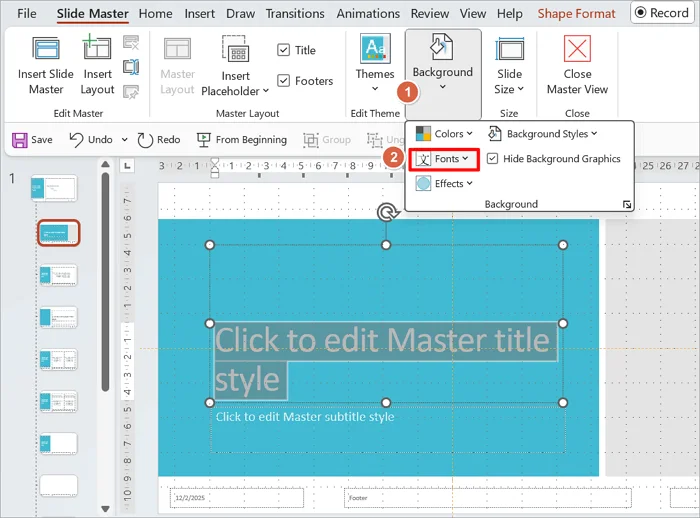700x518 pixels.
Task: Open the Fonts dropdown
Action: [444, 159]
